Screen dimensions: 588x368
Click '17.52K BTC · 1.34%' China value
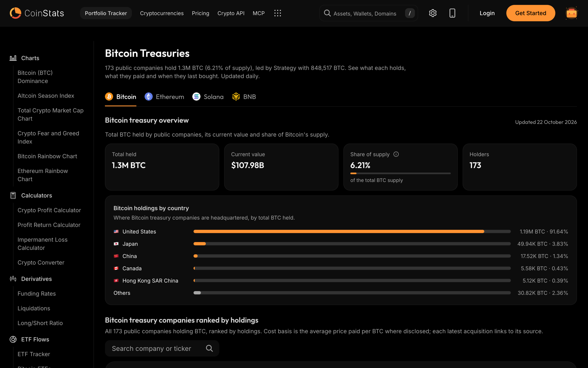coord(544,256)
